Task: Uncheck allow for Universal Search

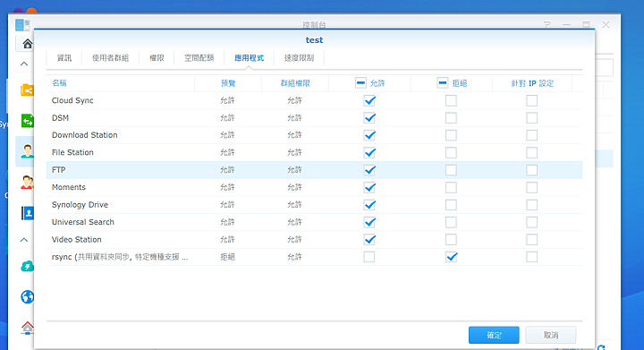Action: tap(369, 222)
